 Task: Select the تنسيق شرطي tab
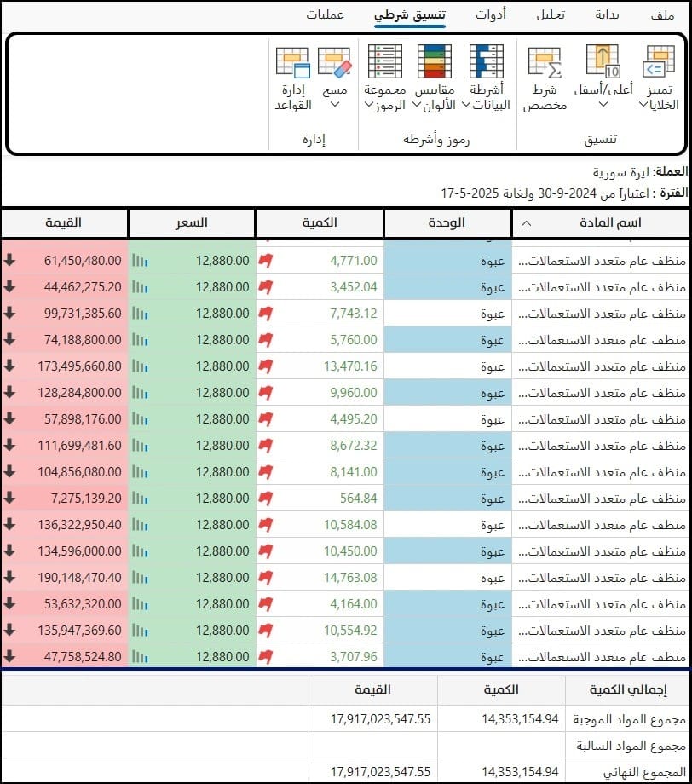coord(410,15)
